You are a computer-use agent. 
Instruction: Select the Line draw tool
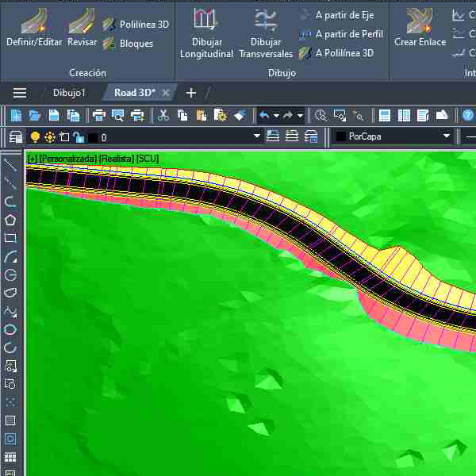click(10, 164)
